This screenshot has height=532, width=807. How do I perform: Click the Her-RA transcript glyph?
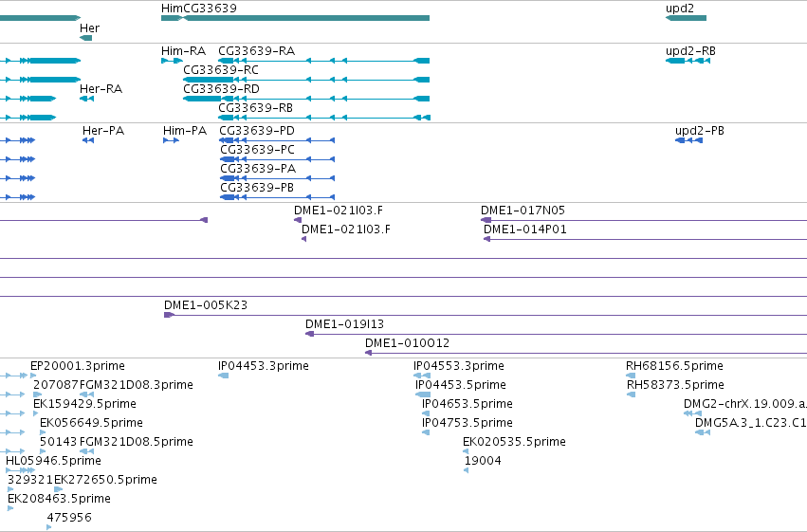[86, 99]
